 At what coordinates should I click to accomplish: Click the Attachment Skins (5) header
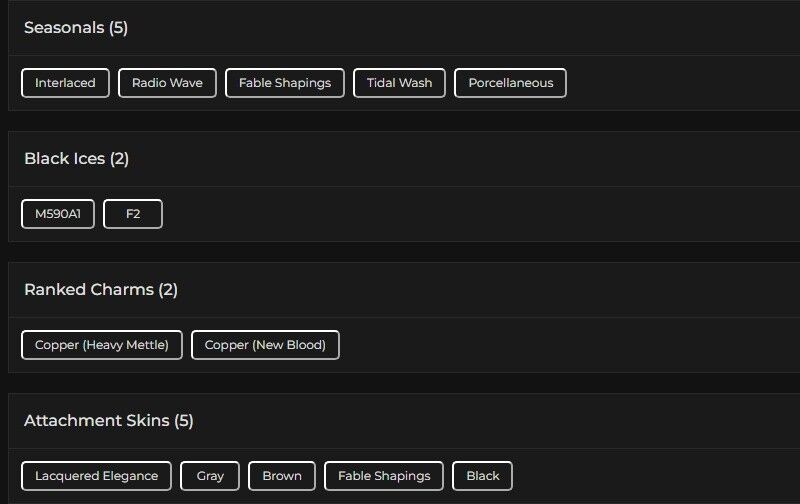coord(109,421)
